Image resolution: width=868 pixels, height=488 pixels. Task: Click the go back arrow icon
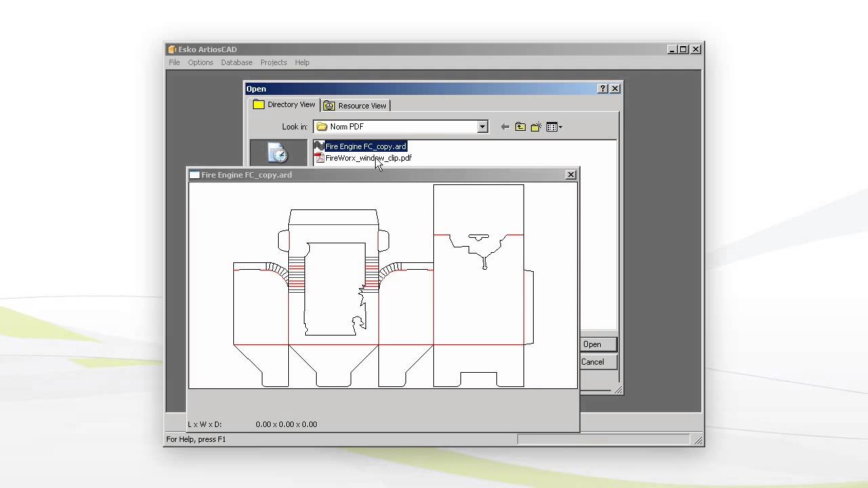pos(505,127)
